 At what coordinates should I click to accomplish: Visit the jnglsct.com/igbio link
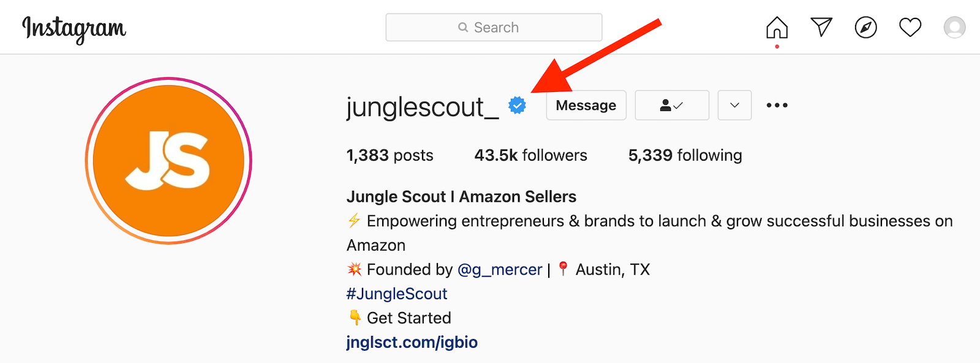point(412,342)
